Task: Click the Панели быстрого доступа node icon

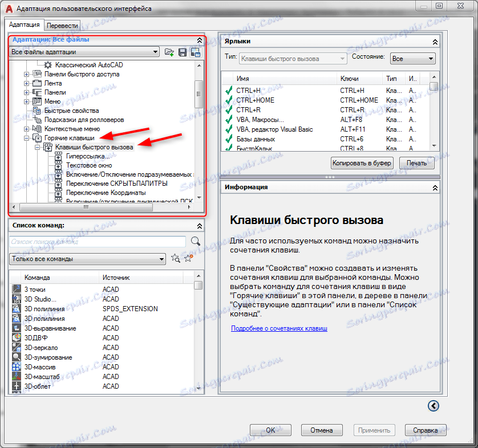Action: pyautogui.click(x=37, y=74)
